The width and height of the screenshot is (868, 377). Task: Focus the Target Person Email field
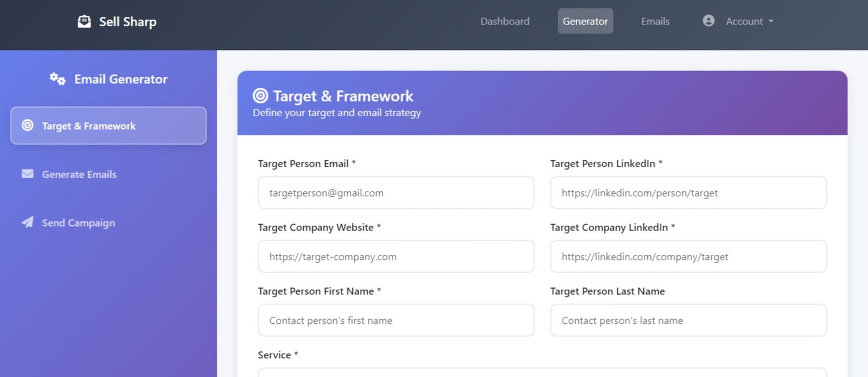(396, 193)
